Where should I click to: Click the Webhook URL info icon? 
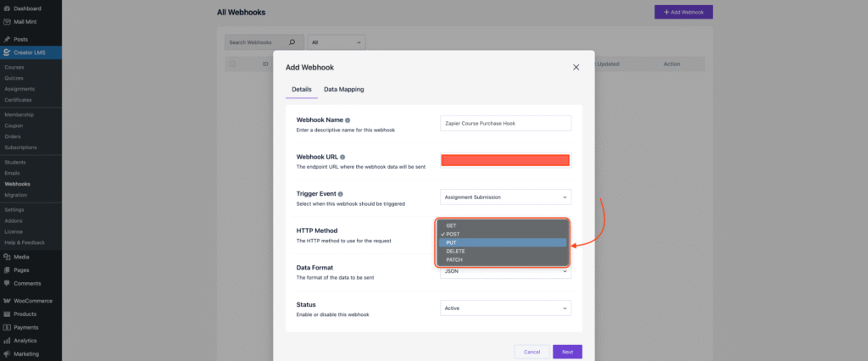(x=342, y=158)
